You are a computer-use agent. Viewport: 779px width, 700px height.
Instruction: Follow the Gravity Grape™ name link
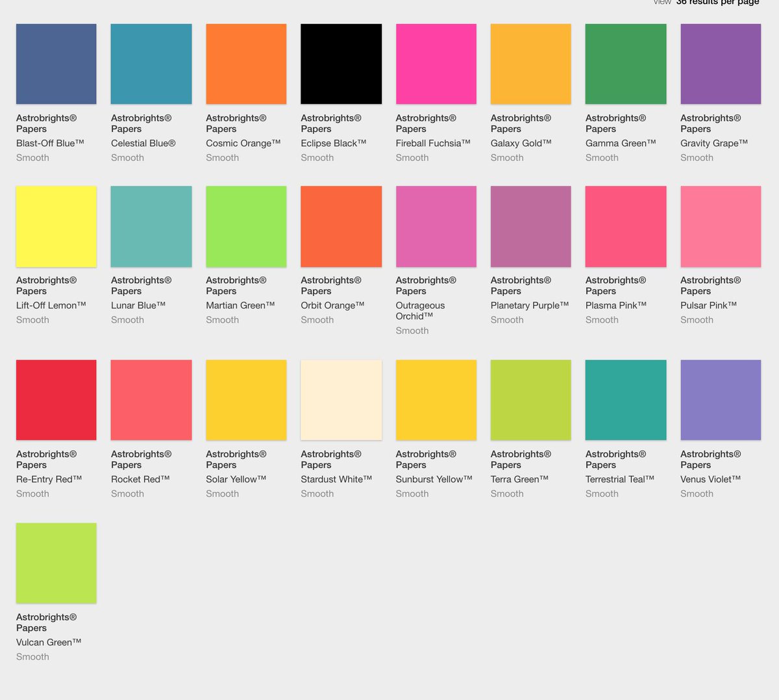pos(714,143)
